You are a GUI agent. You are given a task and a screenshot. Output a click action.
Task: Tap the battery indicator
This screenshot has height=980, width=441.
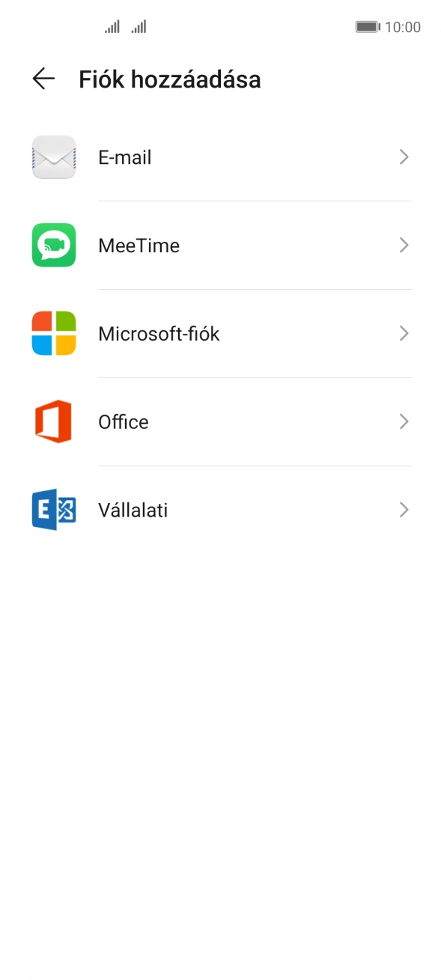click(x=368, y=25)
